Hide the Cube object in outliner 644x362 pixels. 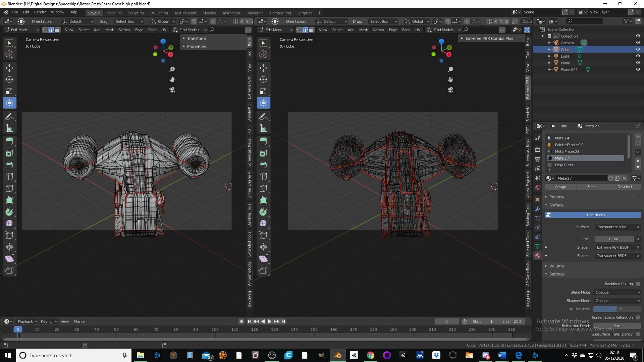click(x=638, y=49)
